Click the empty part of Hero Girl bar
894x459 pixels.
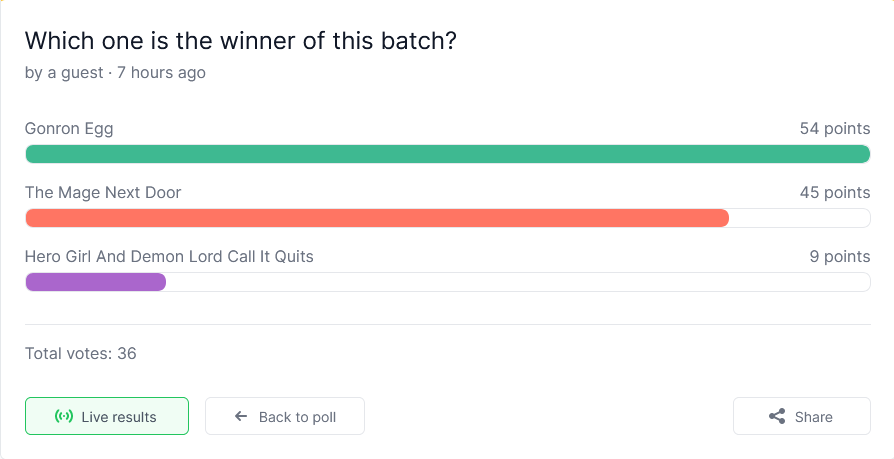pos(518,282)
